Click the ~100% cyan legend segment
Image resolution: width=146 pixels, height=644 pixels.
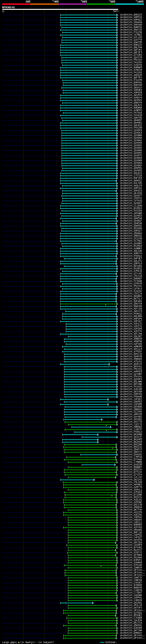pyautogui.click(x=130, y=4)
